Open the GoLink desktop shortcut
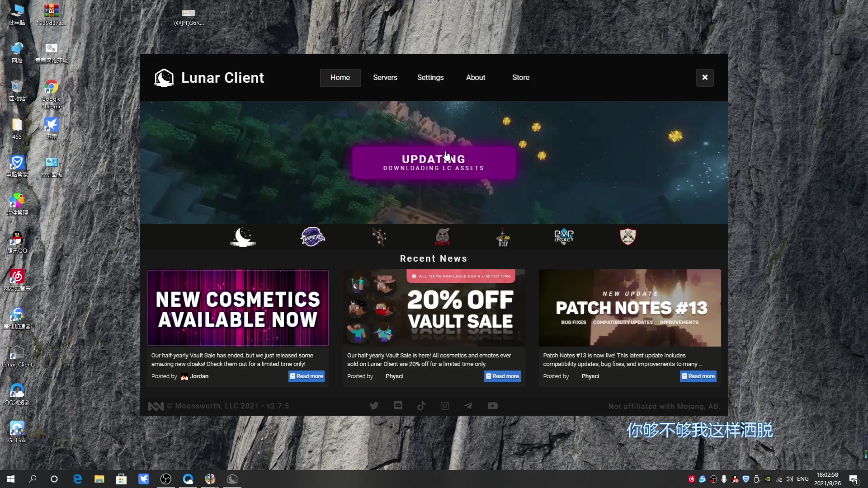Viewport: 868px width, 488px height. [17, 432]
